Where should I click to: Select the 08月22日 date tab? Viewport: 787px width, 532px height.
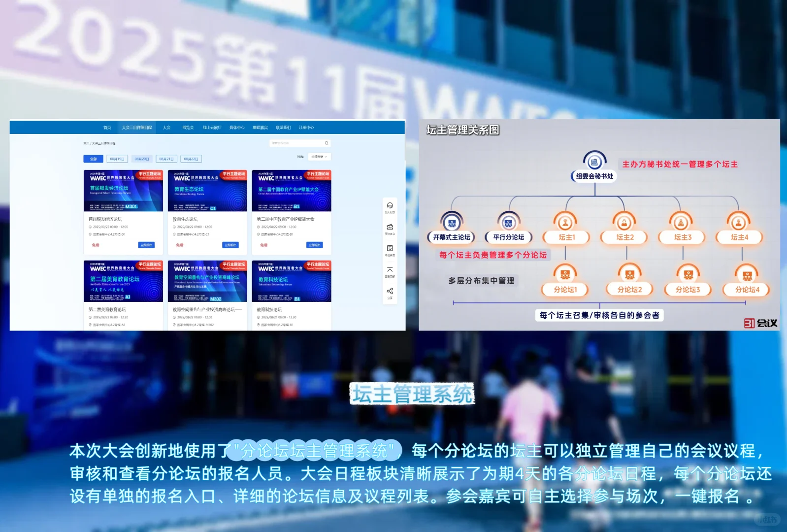191,159
